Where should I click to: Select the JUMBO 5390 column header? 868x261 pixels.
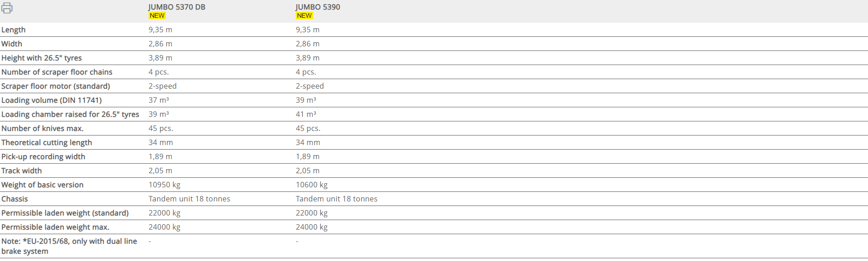(318, 7)
